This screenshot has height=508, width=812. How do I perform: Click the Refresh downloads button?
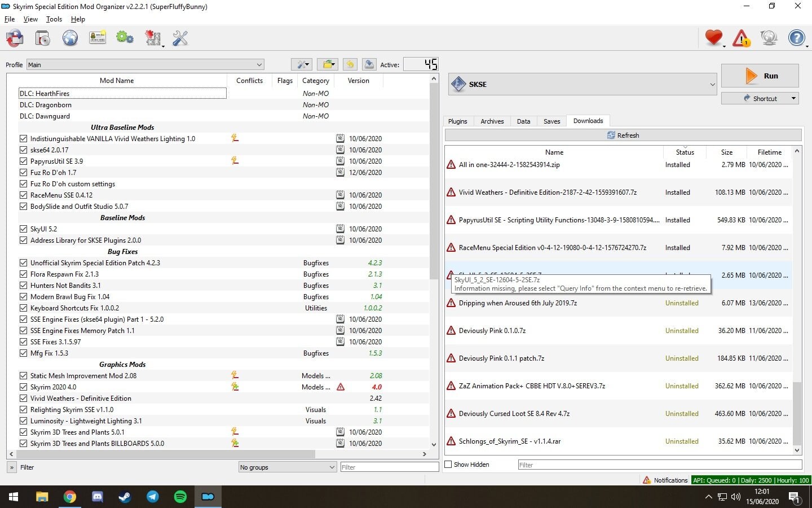point(623,135)
